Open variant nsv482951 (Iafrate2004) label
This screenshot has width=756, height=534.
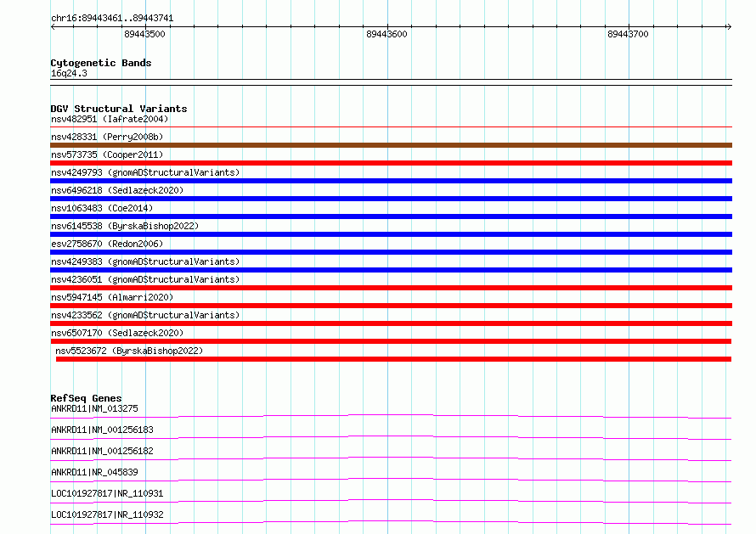pyautogui.click(x=110, y=119)
